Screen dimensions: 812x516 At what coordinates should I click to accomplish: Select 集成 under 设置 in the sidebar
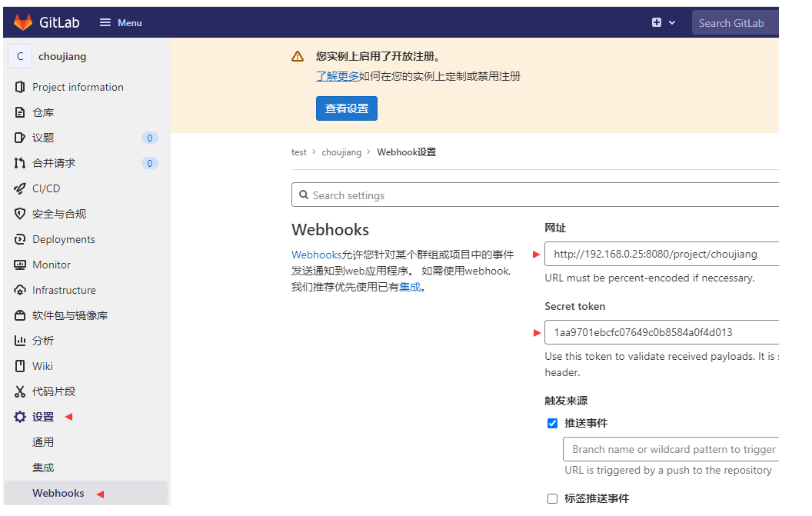pos(43,467)
